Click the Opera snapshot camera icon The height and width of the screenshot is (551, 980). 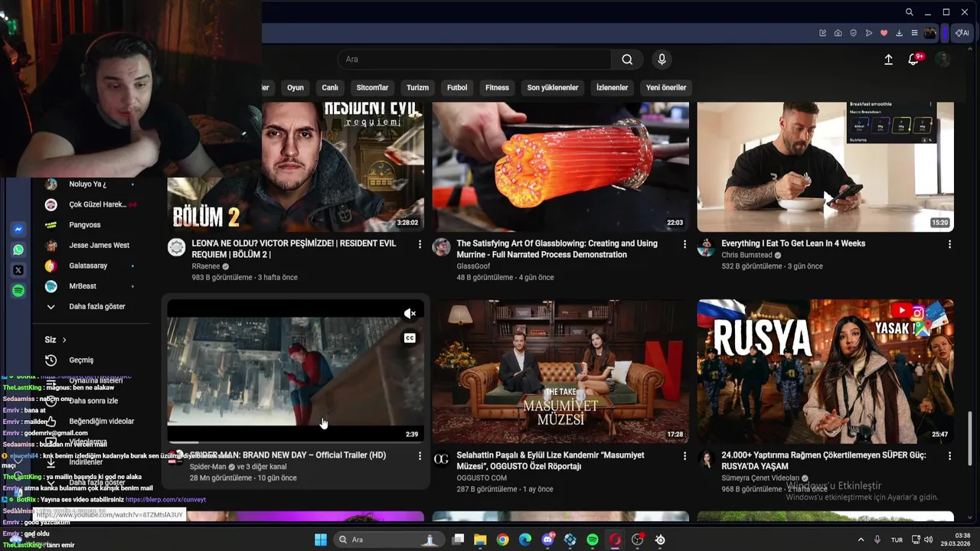tap(838, 33)
